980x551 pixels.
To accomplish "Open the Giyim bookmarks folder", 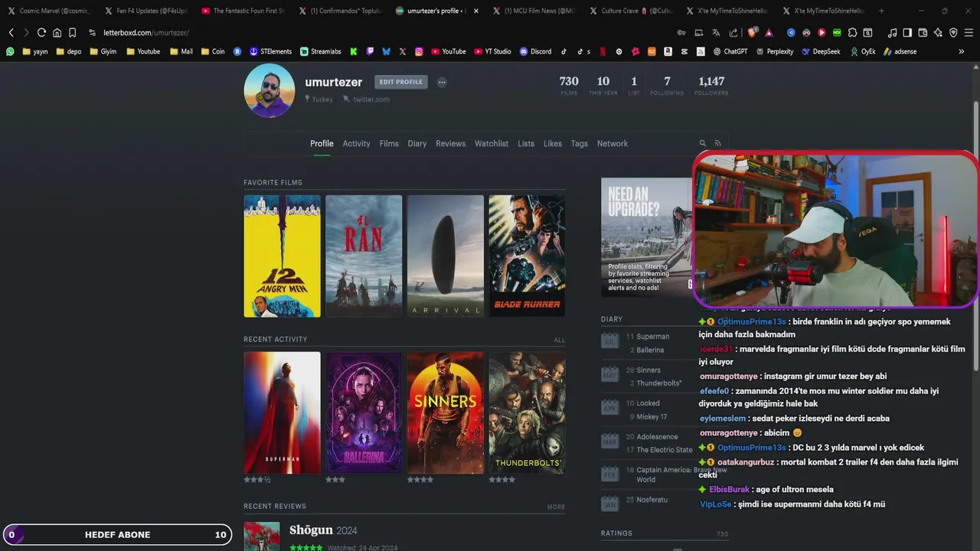I will tap(104, 51).
